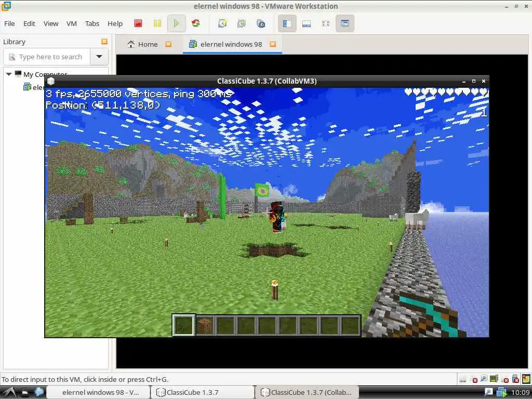Viewport: 532px width, 399px height.
Task: Open the VM menu
Action: pyautogui.click(x=72, y=23)
